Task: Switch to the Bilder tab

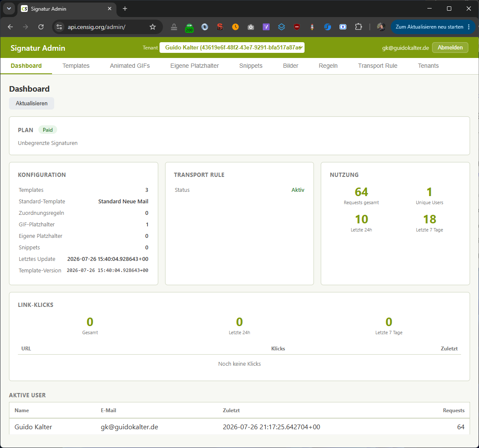Action: point(290,66)
